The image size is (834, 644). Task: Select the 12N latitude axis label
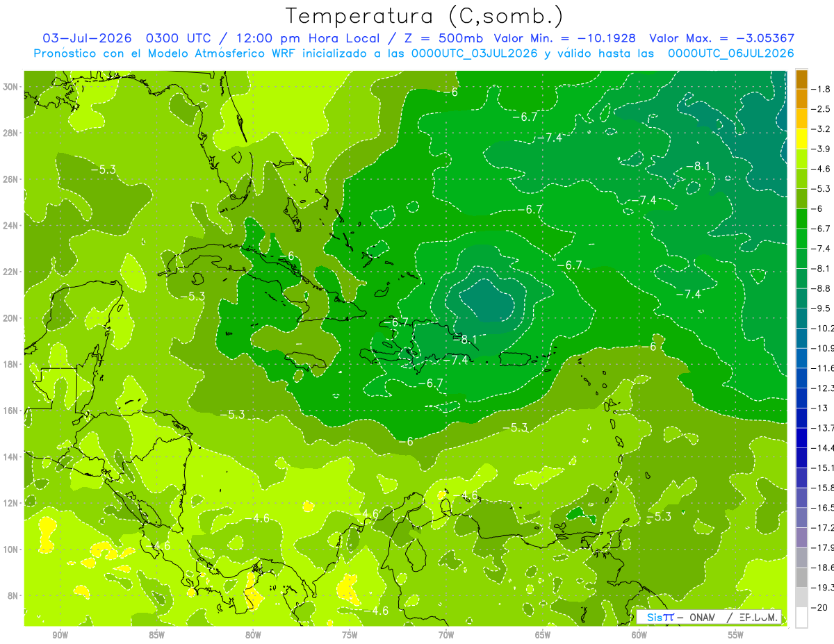[12, 503]
